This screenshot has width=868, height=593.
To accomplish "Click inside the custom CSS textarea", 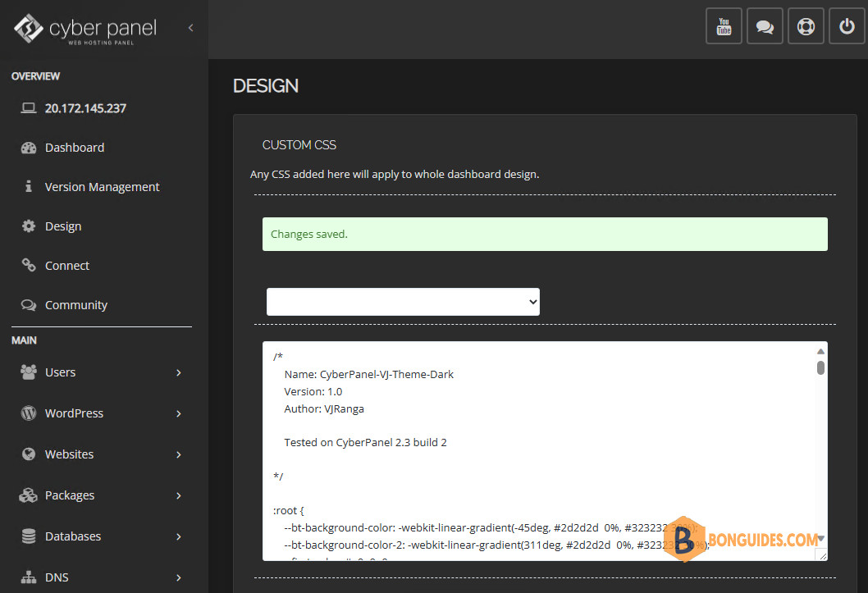I will click(x=545, y=451).
